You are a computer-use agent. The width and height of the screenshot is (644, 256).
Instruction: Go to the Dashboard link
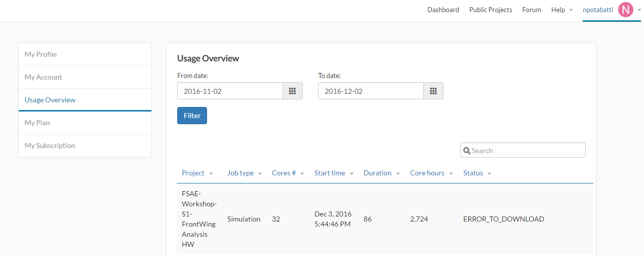point(443,10)
